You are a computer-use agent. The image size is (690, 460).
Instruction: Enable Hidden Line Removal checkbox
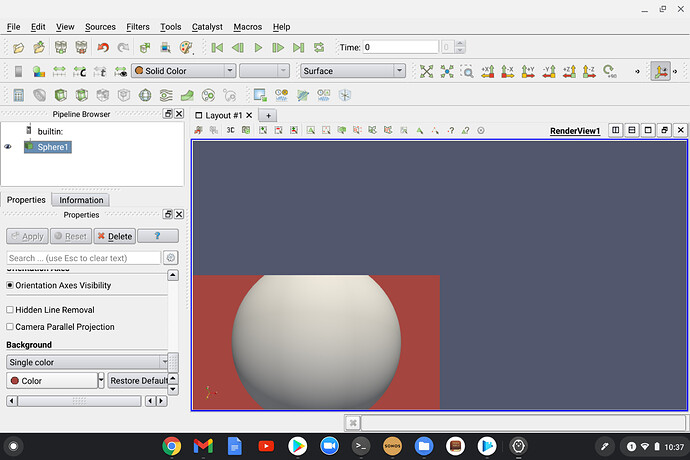[10, 310]
